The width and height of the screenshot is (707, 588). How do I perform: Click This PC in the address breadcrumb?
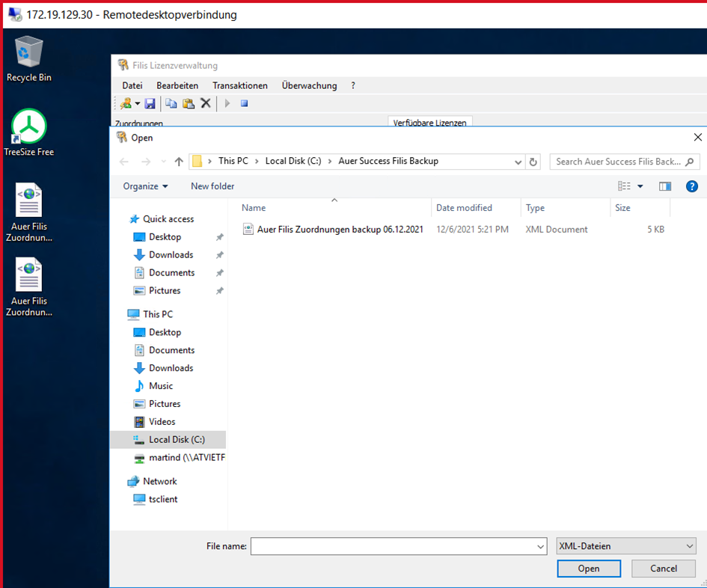tap(233, 161)
